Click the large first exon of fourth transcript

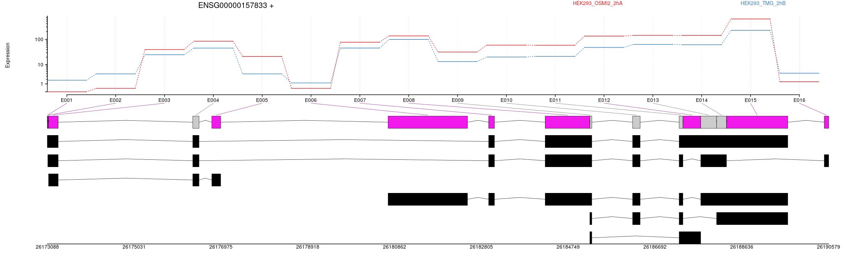pyautogui.click(x=427, y=199)
